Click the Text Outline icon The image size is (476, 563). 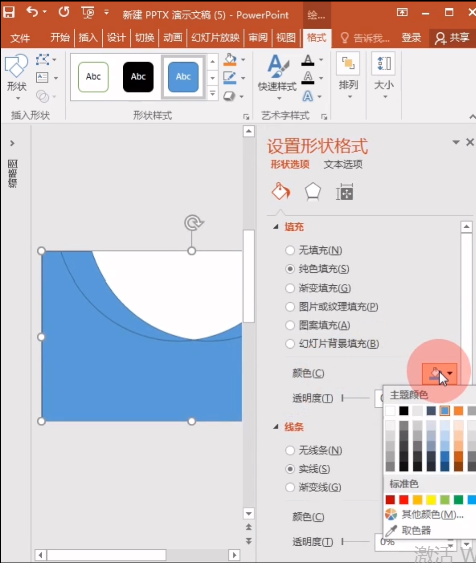(308, 78)
